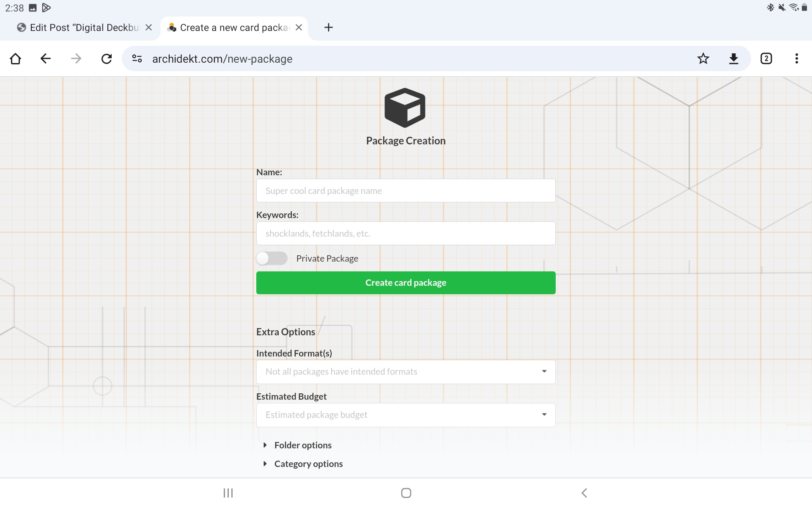Open the Intended Format(s) dropdown
This screenshot has width=812, height=508.
pyautogui.click(x=406, y=372)
